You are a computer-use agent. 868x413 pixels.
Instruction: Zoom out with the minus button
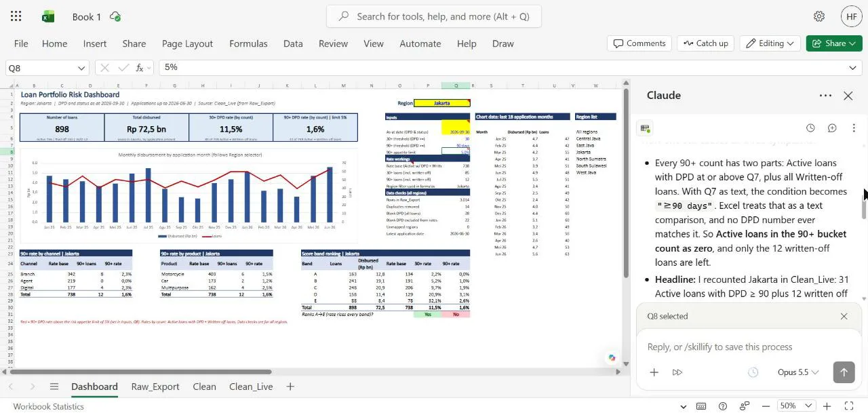766,406
